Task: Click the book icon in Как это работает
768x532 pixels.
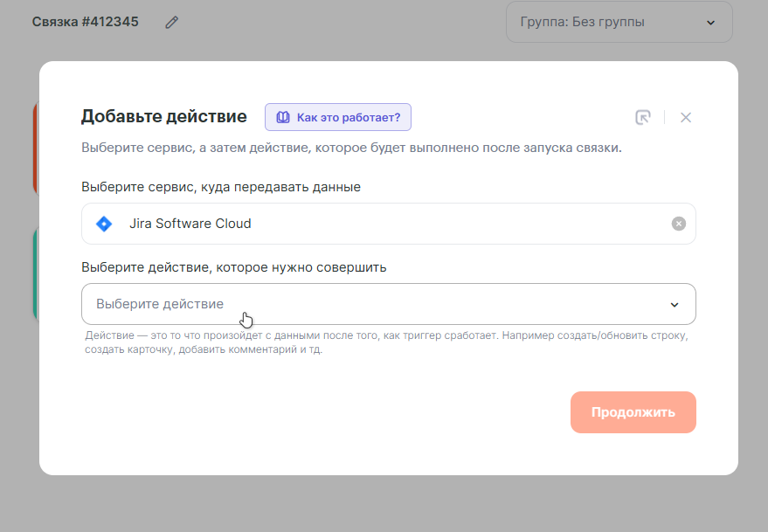Action: pyautogui.click(x=282, y=117)
